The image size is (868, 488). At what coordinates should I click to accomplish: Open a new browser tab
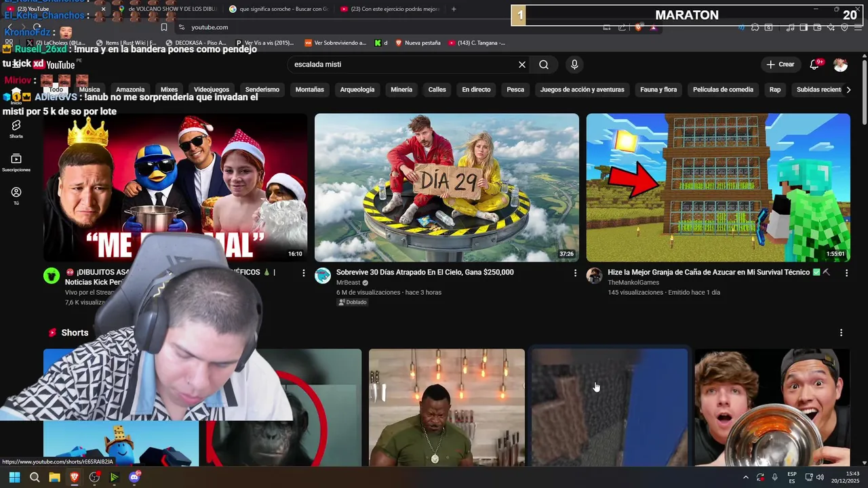[x=454, y=9]
